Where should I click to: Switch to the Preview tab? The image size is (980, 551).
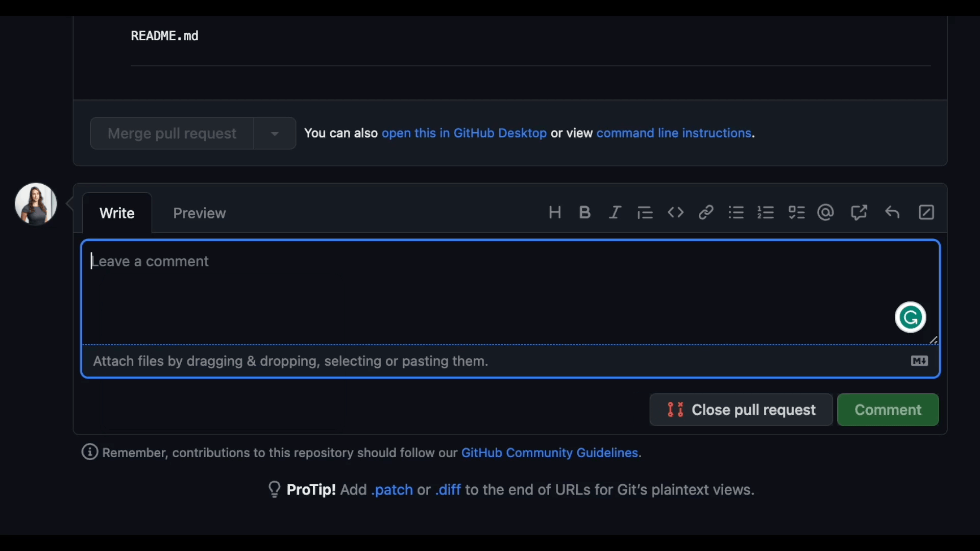coord(199,213)
